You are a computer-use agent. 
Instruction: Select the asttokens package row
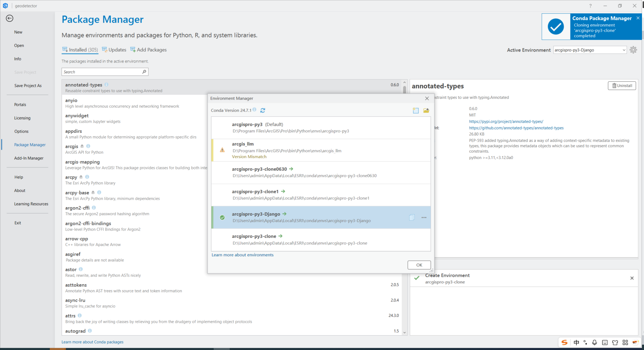click(232, 288)
